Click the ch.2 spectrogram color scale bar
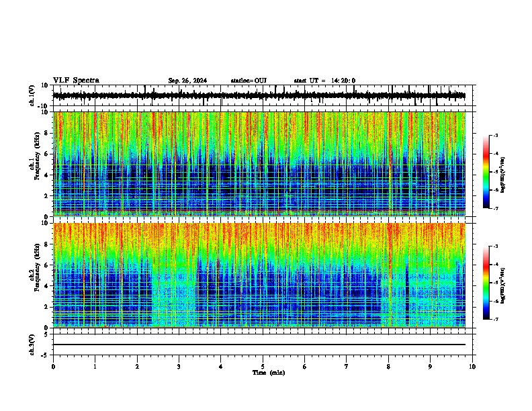 (486, 283)
